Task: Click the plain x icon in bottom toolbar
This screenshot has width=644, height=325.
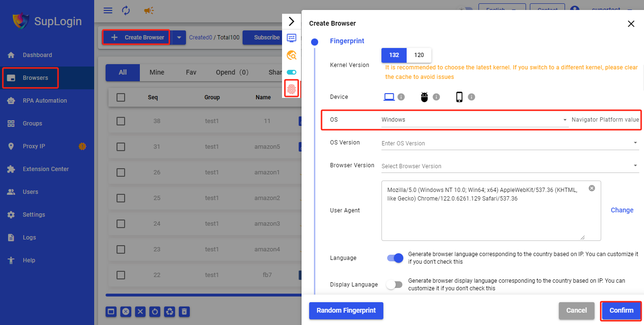Action: [x=140, y=312]
